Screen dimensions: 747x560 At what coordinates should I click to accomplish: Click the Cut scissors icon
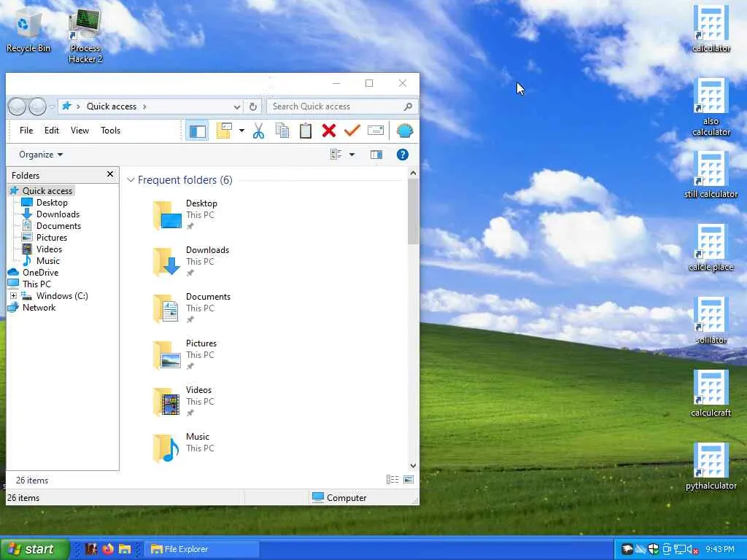tap(258, 131)
